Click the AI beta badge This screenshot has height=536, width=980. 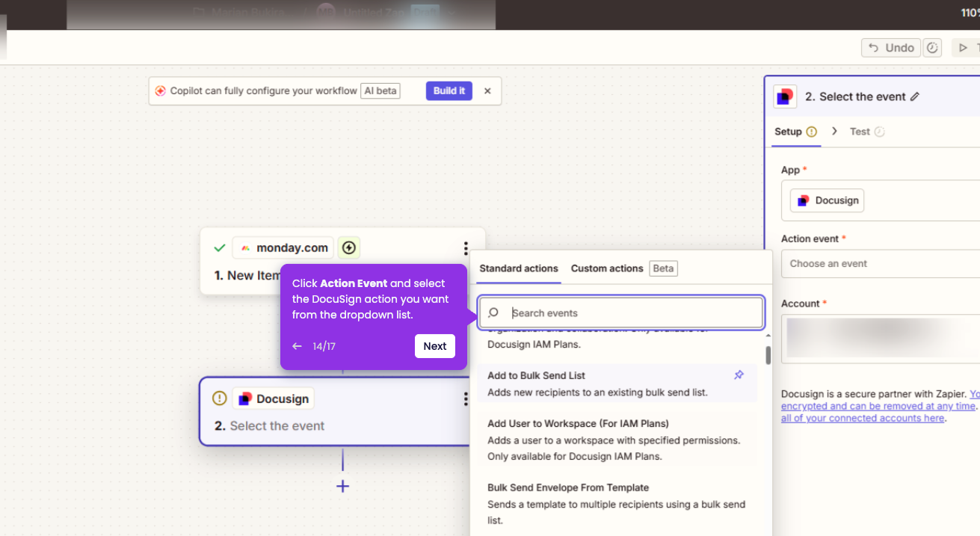(x=380, y=91)
